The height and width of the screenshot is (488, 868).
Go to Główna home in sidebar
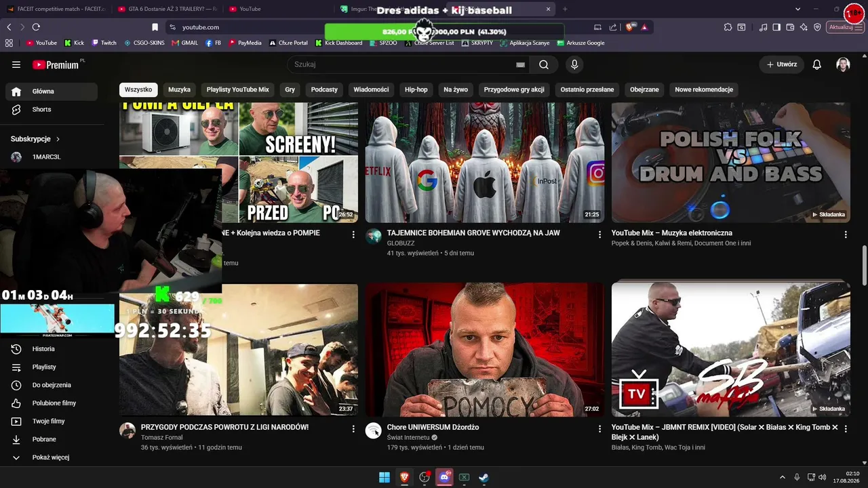point(52,91)
